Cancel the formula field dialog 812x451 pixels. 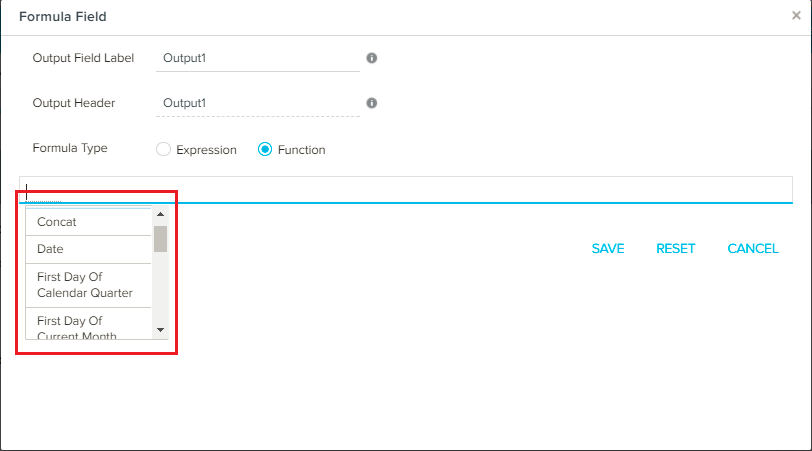click(x=753, y=249)
